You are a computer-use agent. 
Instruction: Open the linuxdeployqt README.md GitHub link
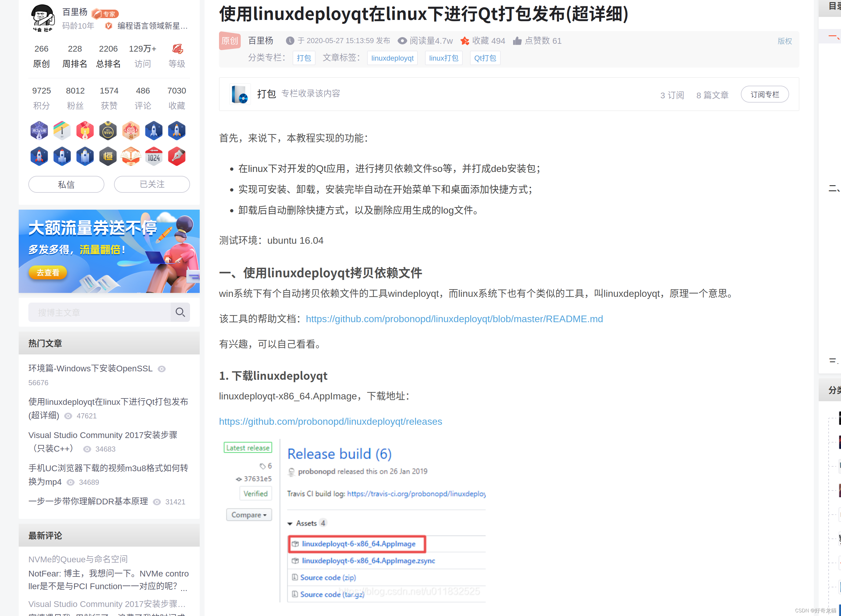[x=454, y=319]
